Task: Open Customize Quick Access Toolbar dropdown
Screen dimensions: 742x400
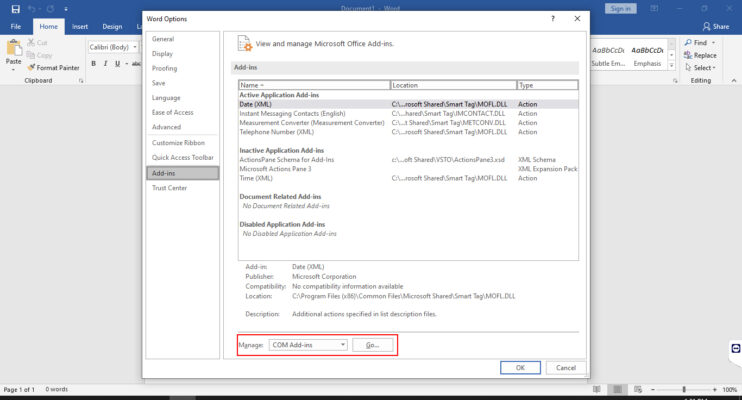Action: (66, 9)
